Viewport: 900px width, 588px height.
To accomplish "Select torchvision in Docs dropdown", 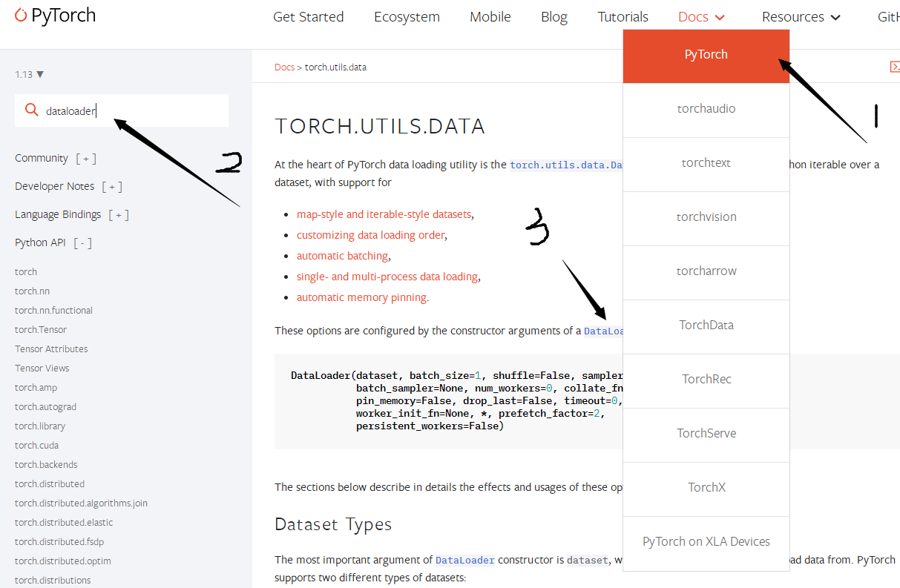I will click(706, 218).
